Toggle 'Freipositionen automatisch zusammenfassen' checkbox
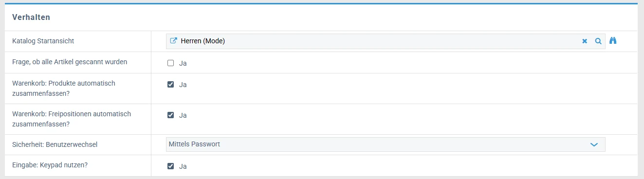This screenshot has height=179, width=644. pos(170,115)
